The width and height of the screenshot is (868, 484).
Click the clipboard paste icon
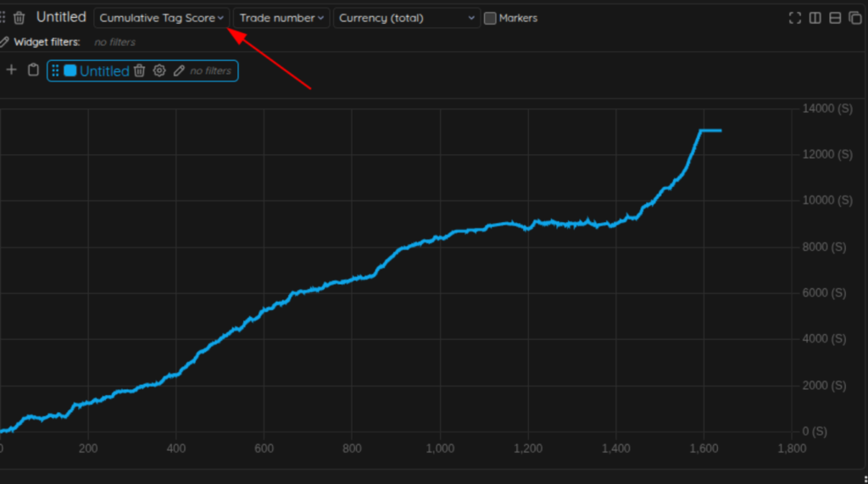[x=33, y=70]
